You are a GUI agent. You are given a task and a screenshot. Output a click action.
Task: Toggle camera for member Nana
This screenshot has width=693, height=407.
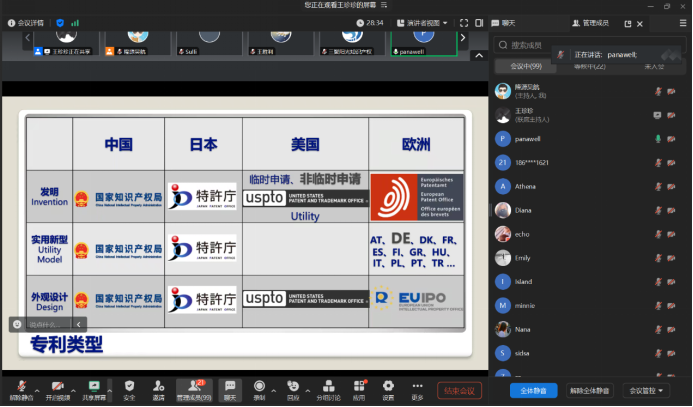(x=671, y=330)
